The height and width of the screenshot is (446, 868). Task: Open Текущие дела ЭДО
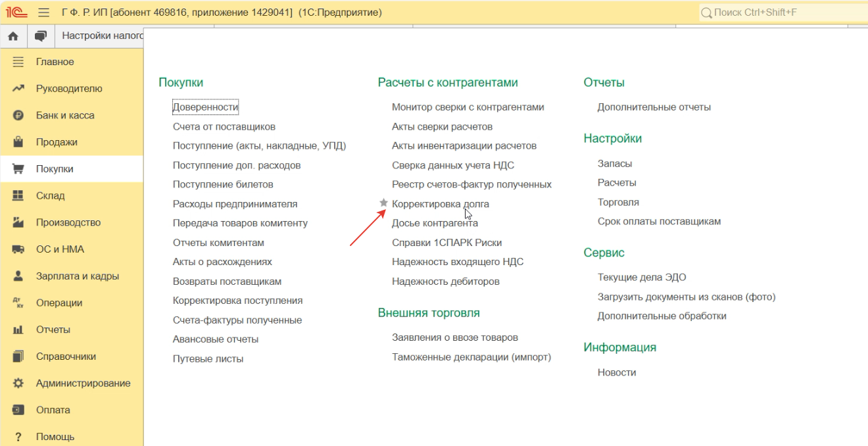click(x=641, y=278)
